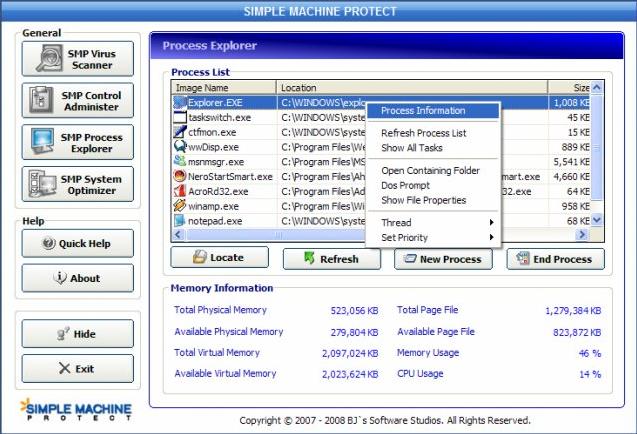The height and width of the screenshot is (434, 637).
Task: Sort by Image Name column header
Action: pyautogui.click(x=224, y=88)
